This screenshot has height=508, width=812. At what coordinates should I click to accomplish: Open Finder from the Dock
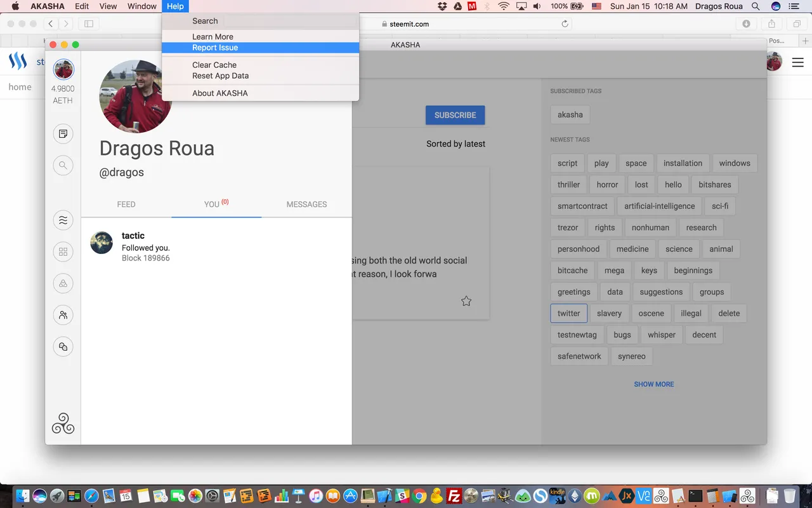click(23, 496)
